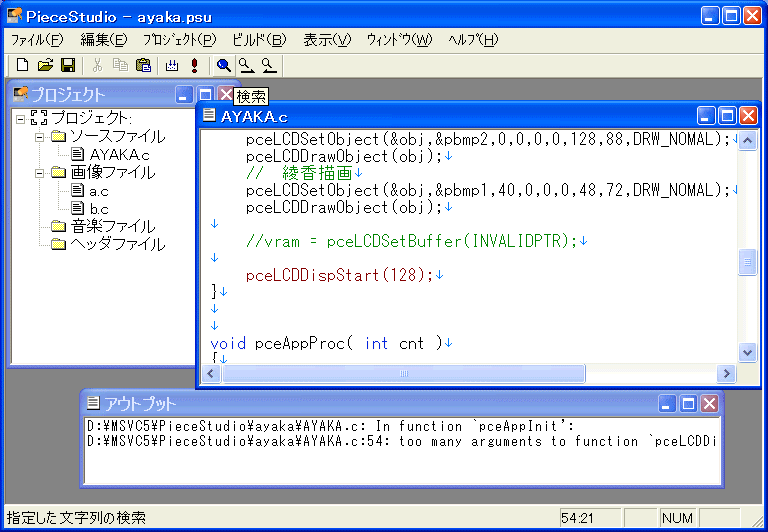Select the ヘッダファイル tree folder label

tap(118, 244)
